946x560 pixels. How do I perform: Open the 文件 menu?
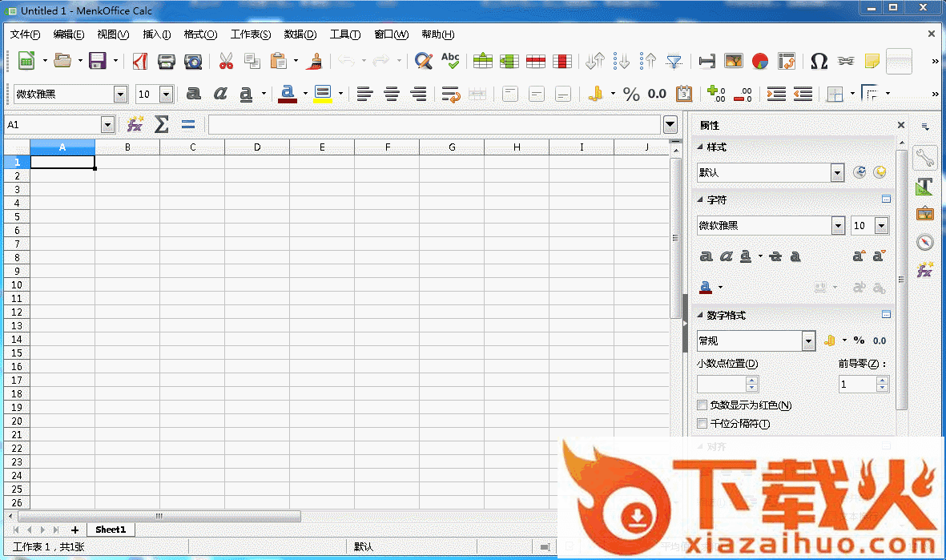pyautogui.click(x=26, y=34)
